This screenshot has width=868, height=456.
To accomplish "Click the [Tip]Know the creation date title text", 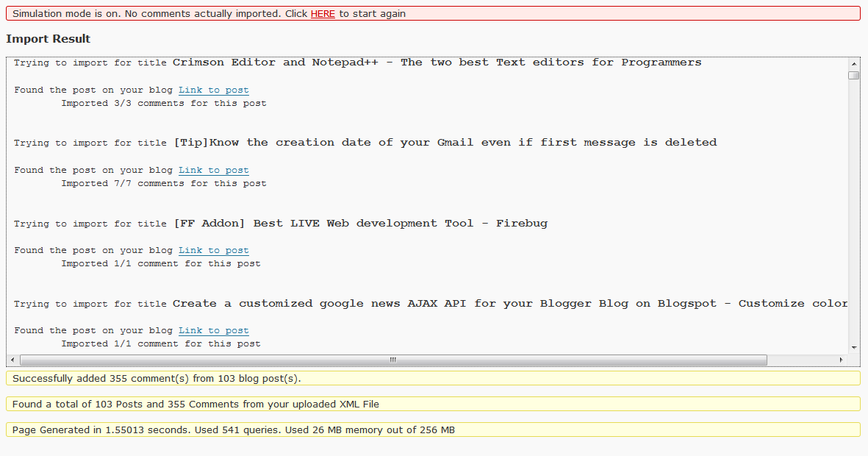I will pyautogui.click(x=445, y=143).
